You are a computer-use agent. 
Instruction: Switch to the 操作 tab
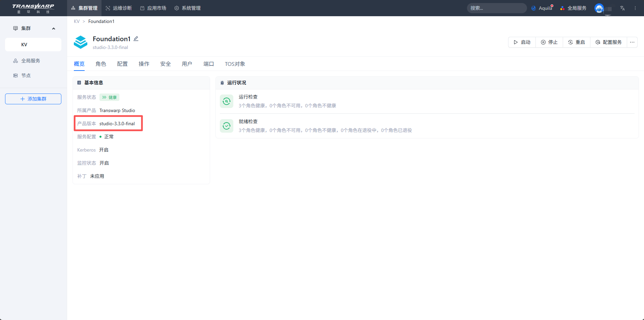144,64
